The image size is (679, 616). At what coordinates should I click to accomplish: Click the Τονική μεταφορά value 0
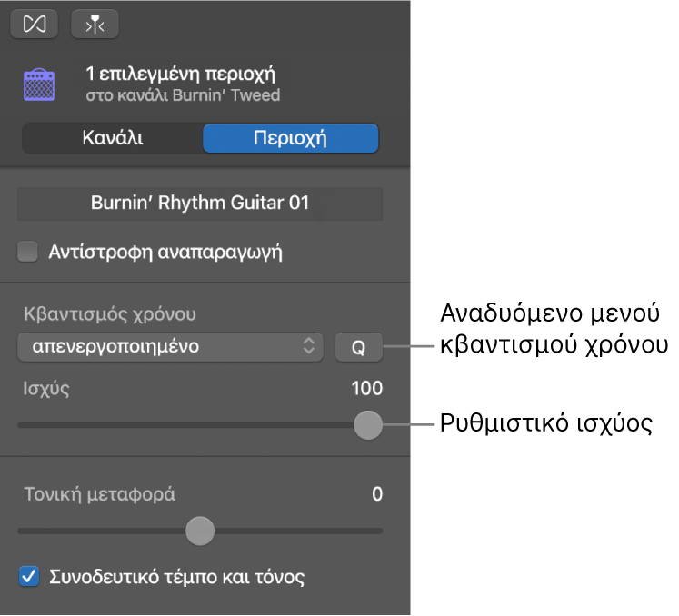(377, 494)
